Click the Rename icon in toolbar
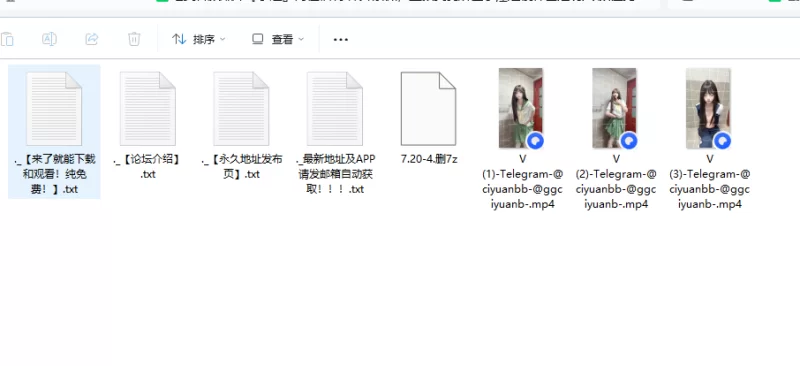This screenshot has height=366, width=800. (49, 39)
